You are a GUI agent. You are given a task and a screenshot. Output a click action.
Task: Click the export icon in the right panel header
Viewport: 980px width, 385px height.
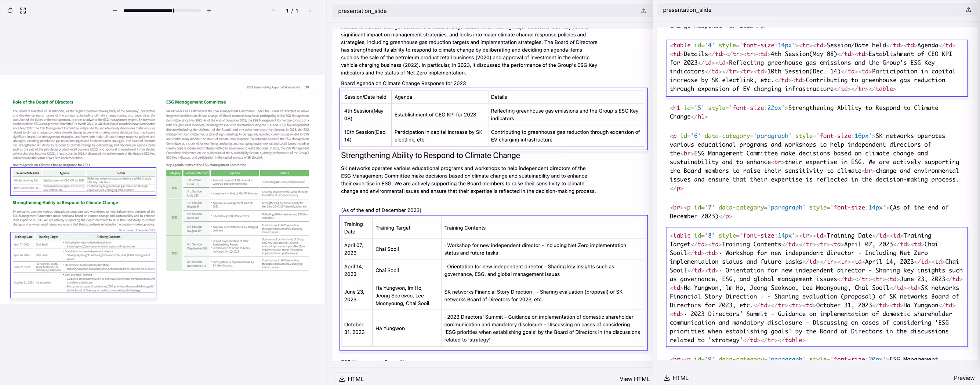(968, 10)
